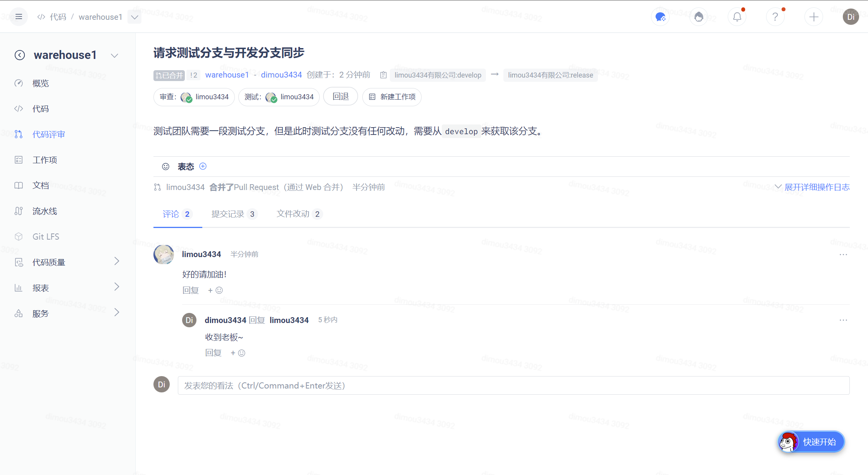
Task: Open 代码评审 from the sidebar
Action: tap(48, 134)
